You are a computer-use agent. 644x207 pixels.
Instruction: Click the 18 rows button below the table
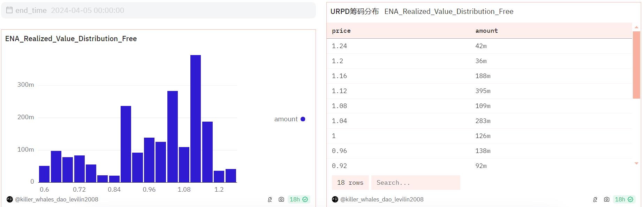point(350,183)
